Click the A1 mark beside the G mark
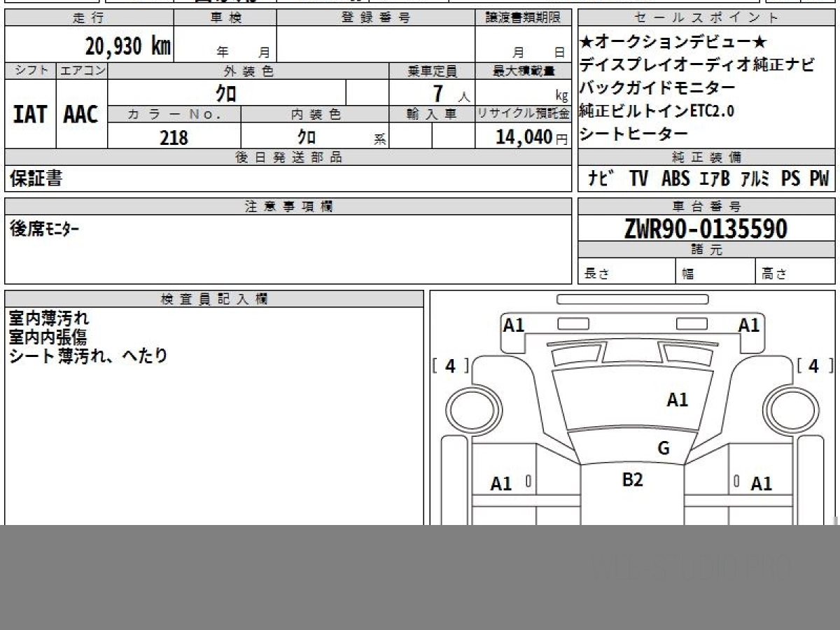The height and width of the screenshot is (630, 840). point(678,400)
